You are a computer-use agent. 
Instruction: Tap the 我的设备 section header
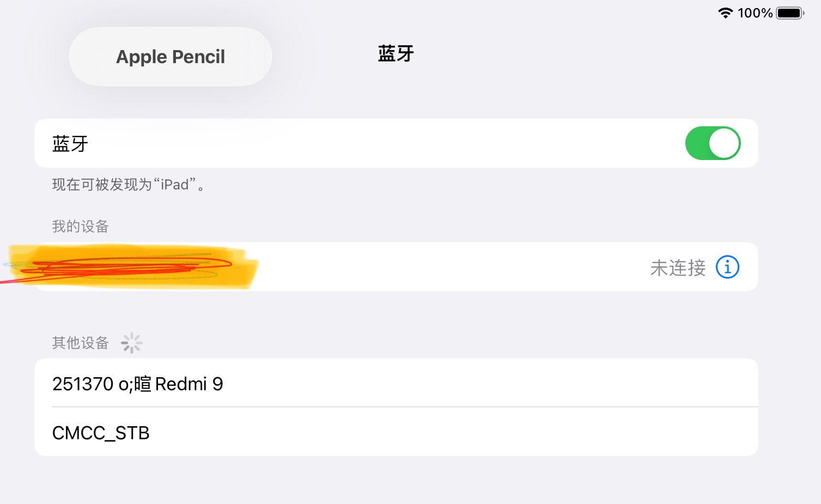tap(81, 226)
